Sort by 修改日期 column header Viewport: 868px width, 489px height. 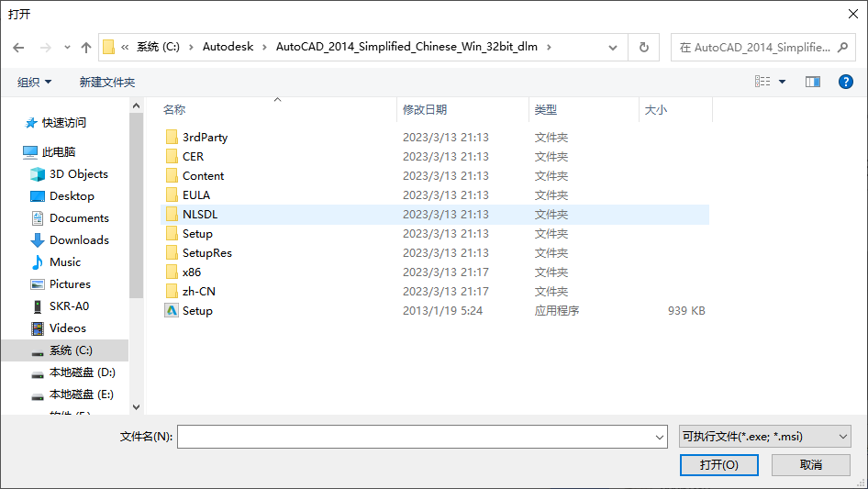coord(425,109)
